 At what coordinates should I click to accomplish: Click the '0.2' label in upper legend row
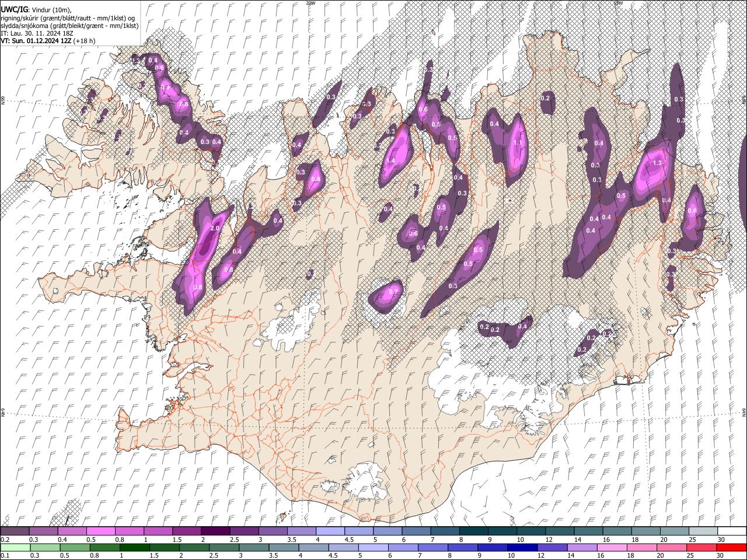(x=5, y=539)
